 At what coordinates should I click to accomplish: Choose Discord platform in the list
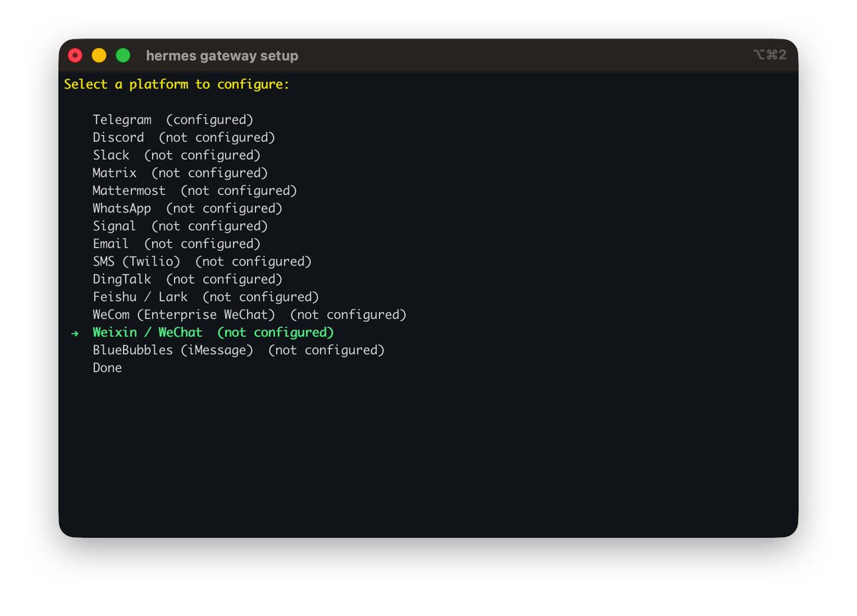point(184,137)
